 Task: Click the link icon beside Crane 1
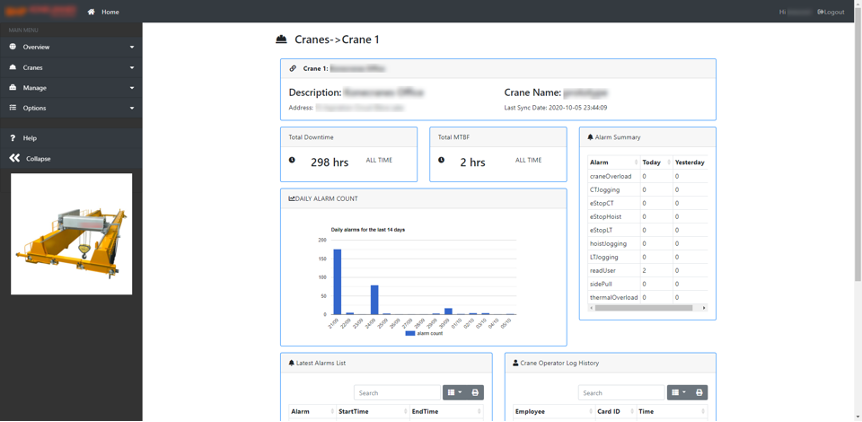click(x=293, y=69)
